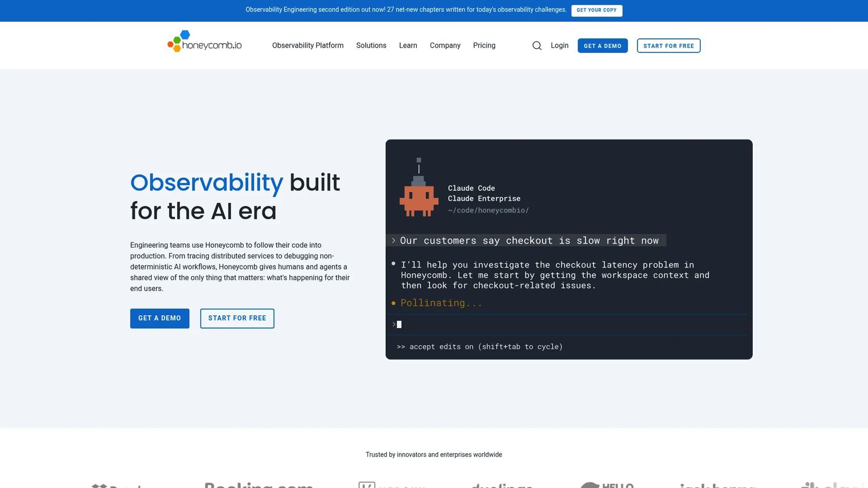Open the Company menu
The height and width of the screenshot is (488, 868).
(x=445, y=45)
